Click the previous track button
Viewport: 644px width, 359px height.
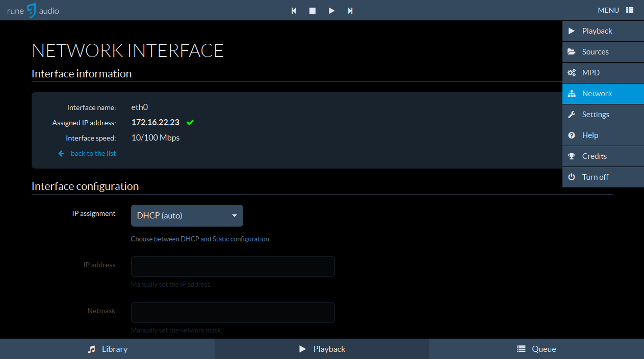[294, 10]
